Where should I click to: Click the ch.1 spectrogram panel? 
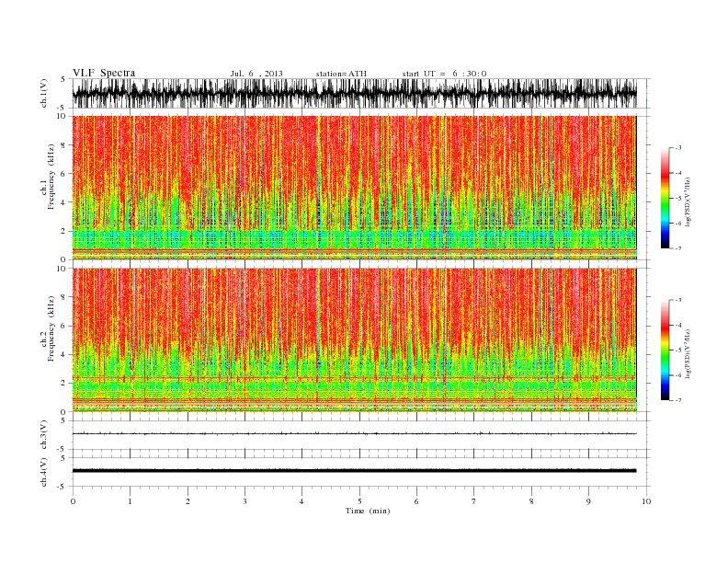(x=354, y=188)
